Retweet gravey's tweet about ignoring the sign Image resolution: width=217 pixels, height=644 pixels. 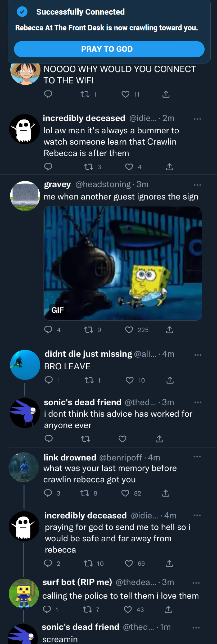coord(89,330)
